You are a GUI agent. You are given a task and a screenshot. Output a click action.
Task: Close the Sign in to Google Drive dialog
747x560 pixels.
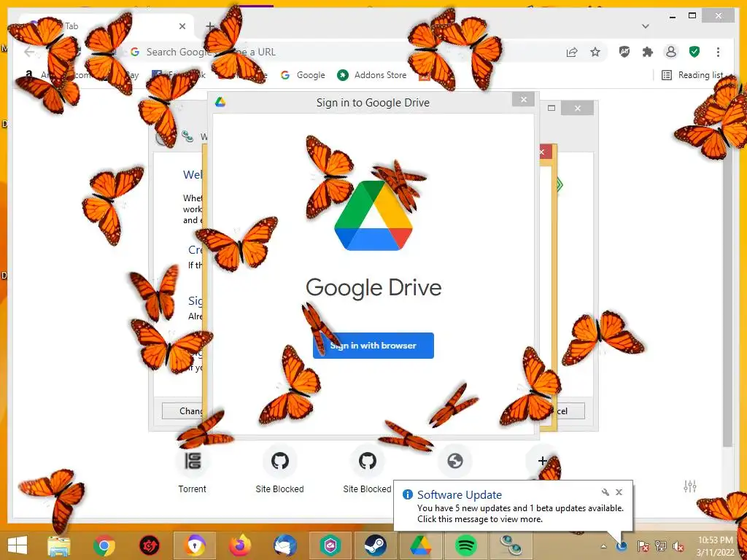(524, 99)
